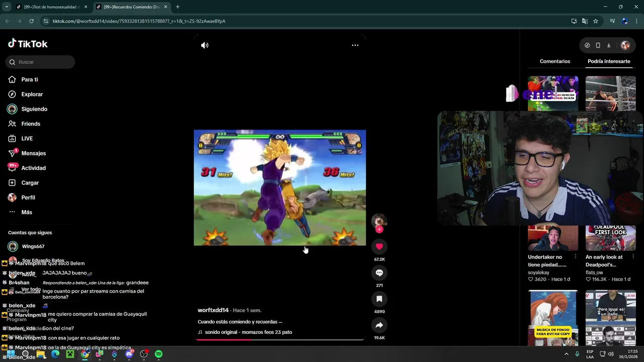Image resolution: width=644 pixels, height=362 pixels.
Task: Open Deadpool First Look video thumbnail
Action: [611, 238]
